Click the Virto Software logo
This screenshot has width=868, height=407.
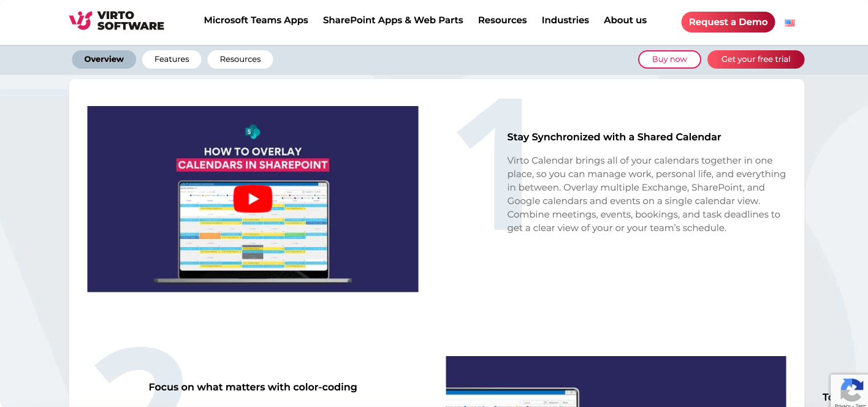(x=116, y=21)
